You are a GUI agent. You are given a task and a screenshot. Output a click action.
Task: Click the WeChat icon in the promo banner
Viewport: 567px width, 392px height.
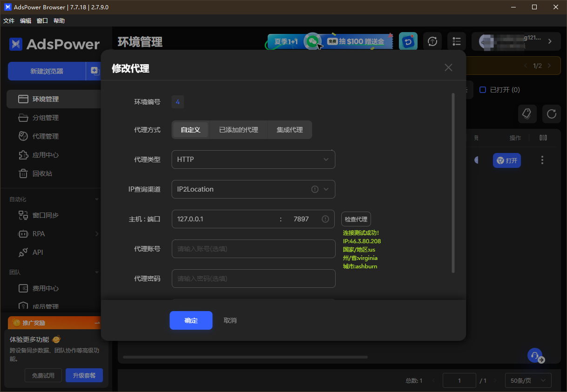[x=313, y=41]
